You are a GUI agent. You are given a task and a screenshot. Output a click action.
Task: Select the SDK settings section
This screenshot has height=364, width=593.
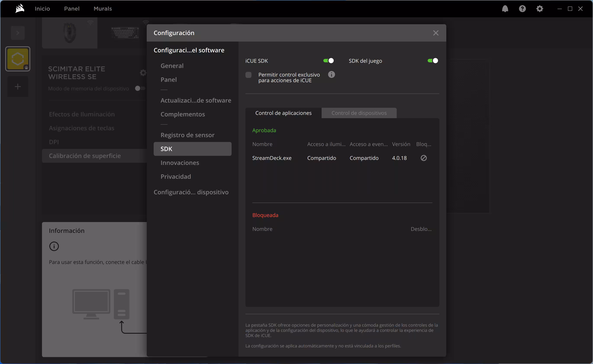pos(193,149)
